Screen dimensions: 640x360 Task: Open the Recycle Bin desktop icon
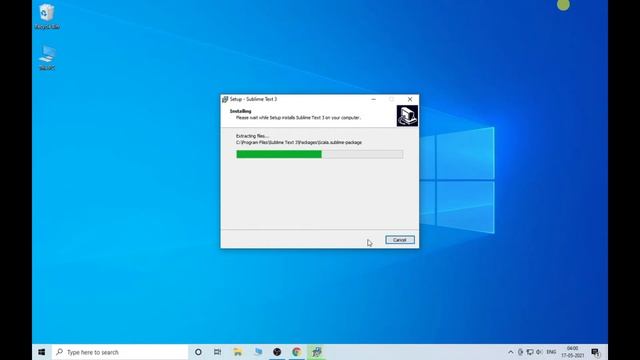coord(47,17)
